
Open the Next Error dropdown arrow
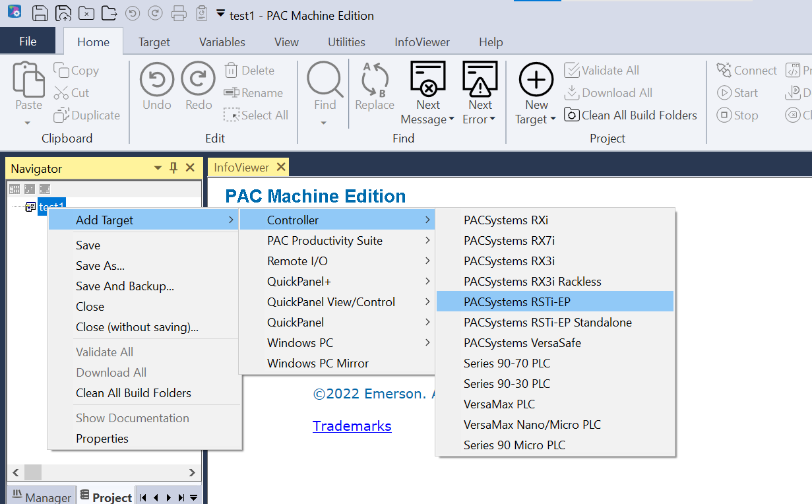492,119
